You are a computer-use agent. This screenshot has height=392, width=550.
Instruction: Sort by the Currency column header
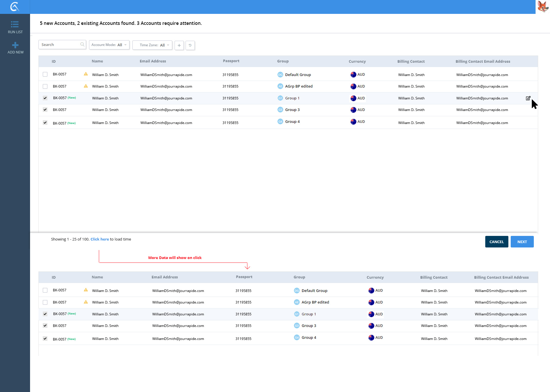click(357, 61)
